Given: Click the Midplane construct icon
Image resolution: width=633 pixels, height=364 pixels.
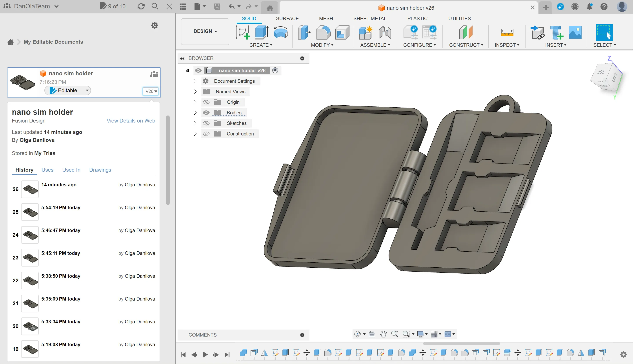Looking at the screenshot, I should click(x=466, y=32).
